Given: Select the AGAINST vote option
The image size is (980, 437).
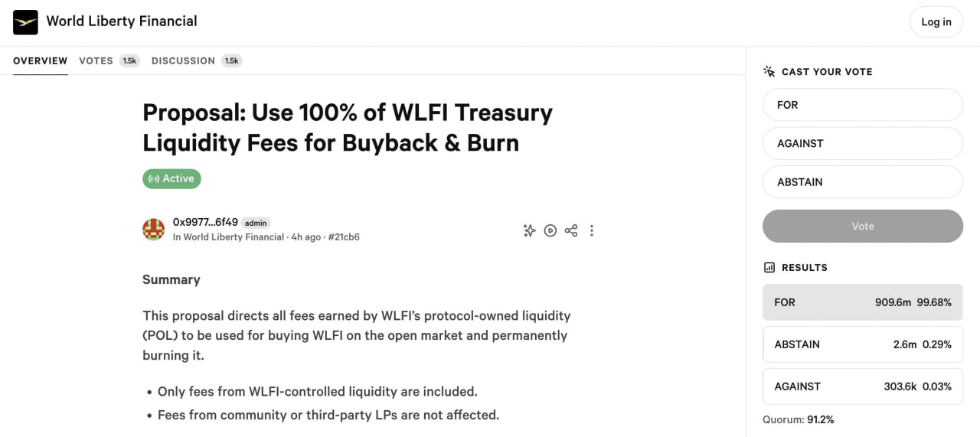Looking at the screenshot, I should coord(863,143).
